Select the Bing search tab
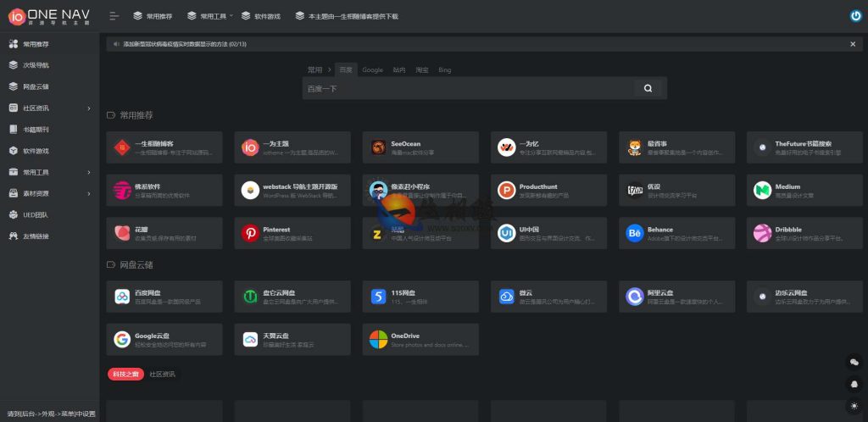The height and width of the screenshot is (422, 868). click(x=444, y=70)
